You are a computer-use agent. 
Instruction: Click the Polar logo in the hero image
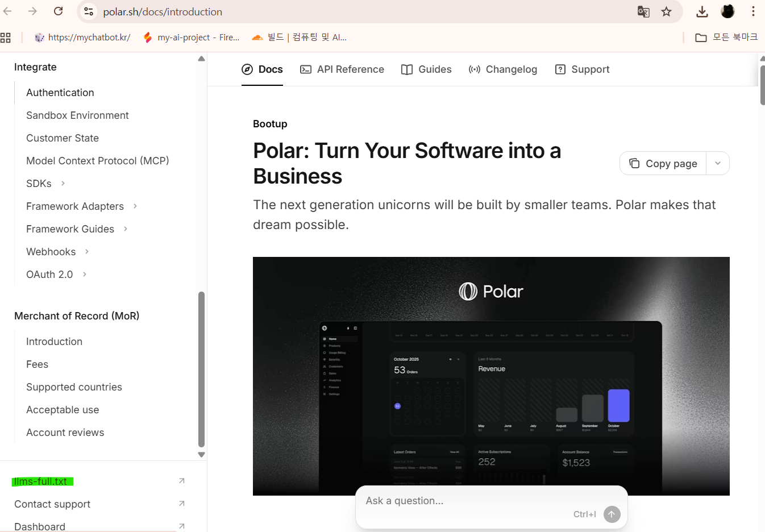pos(491,292)
